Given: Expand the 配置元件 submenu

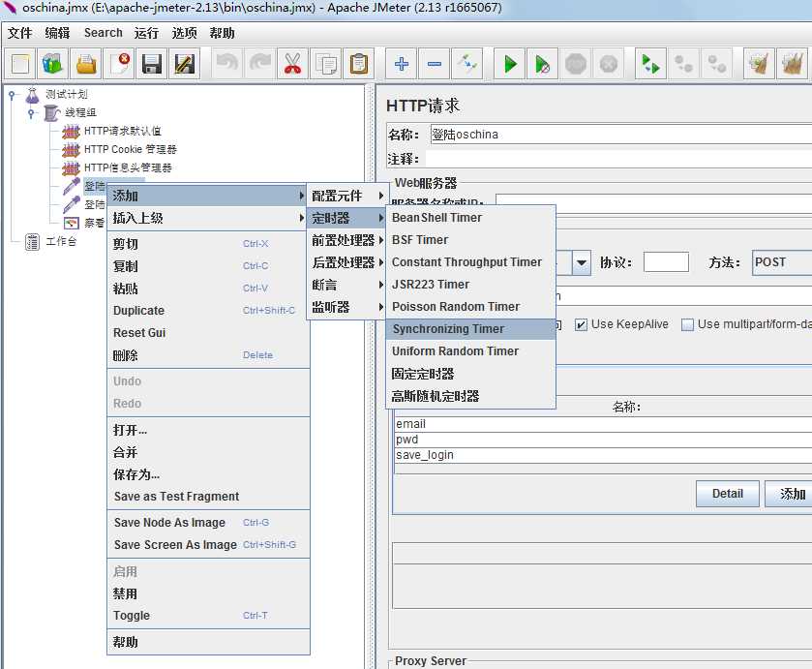Looking at the screenshot, I should (x=347, y=196).
